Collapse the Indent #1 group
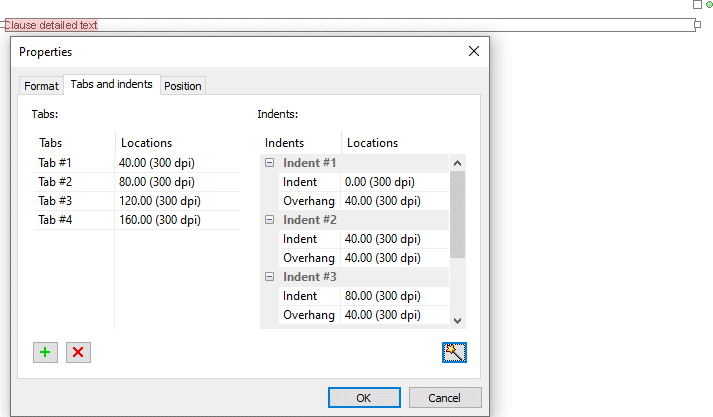This screenshot has height=417, width=713. [269, 163]
